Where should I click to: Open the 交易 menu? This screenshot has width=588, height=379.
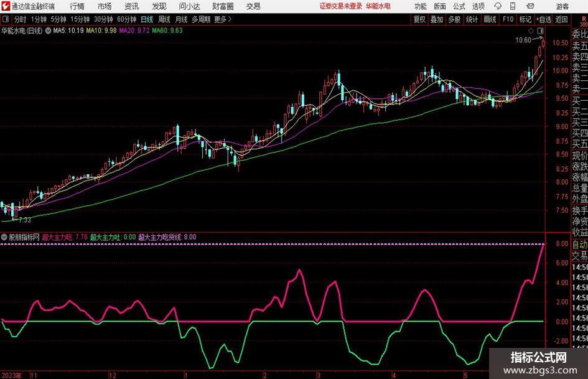click(253, 6)
